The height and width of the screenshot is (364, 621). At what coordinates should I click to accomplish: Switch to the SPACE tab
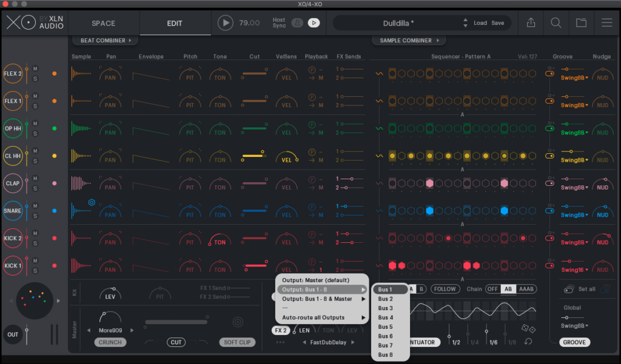pyautogui.click(x=103, y=23)
